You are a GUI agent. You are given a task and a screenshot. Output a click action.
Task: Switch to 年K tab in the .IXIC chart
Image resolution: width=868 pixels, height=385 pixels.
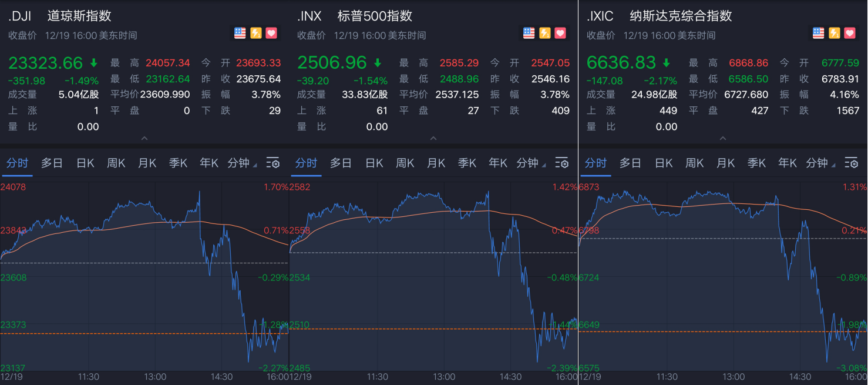[x=788, y=163]
